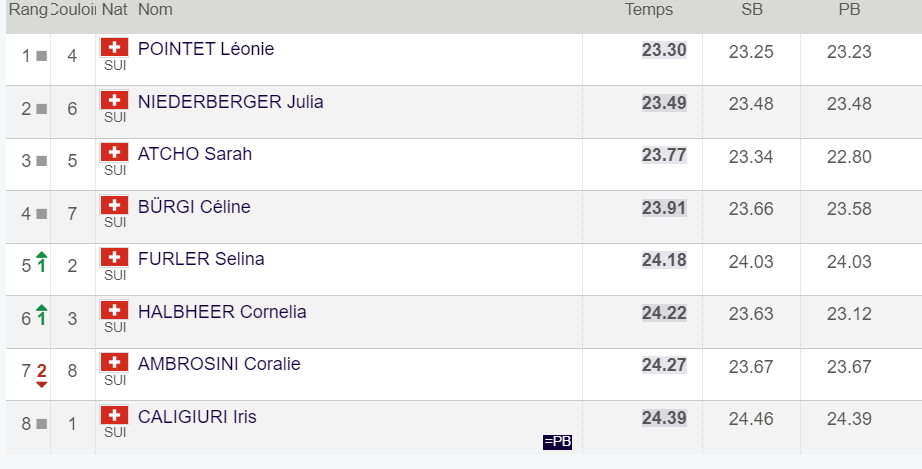Click the SB column header
The height and width of the screenshot is (469, 922).
[x=750, y=10]
